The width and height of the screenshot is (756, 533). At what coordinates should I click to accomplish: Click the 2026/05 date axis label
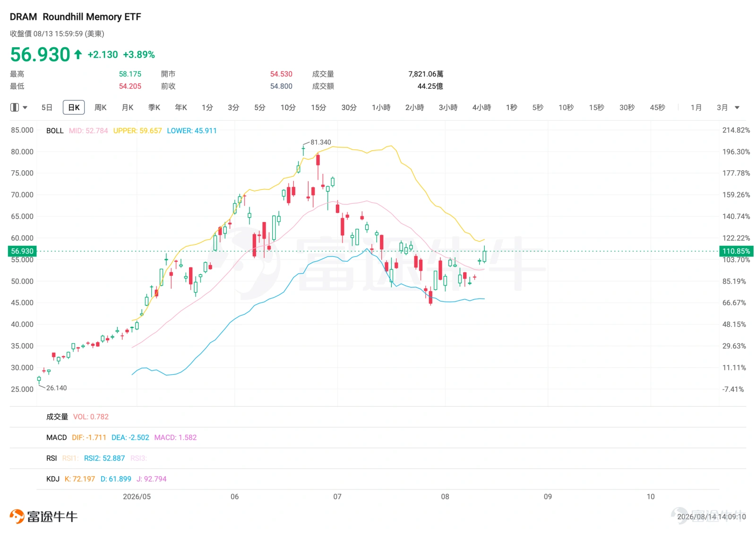tap(137, 497)
